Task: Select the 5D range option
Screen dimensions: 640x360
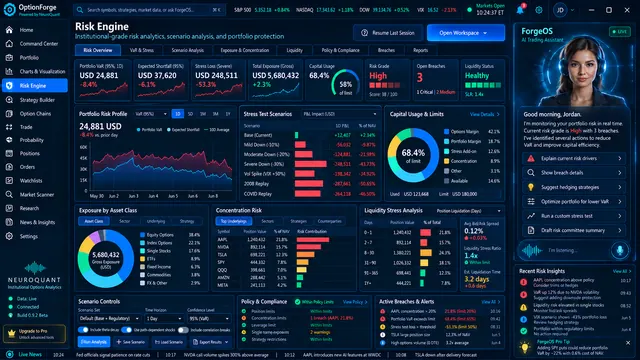Action: [190, 114]
